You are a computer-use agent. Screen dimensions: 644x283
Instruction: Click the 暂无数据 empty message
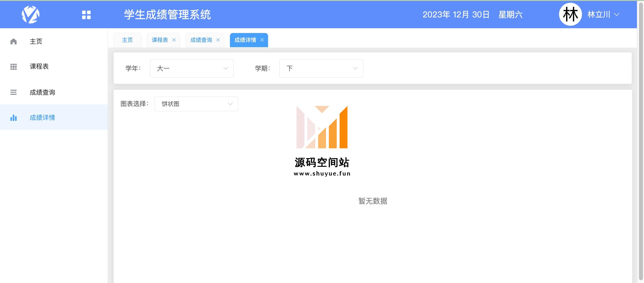[373, 201]
